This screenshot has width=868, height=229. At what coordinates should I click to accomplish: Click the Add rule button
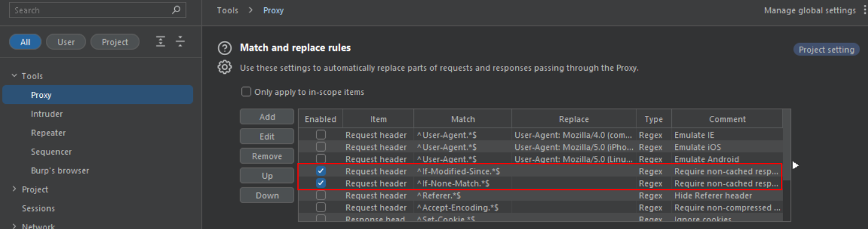[267, 117]
